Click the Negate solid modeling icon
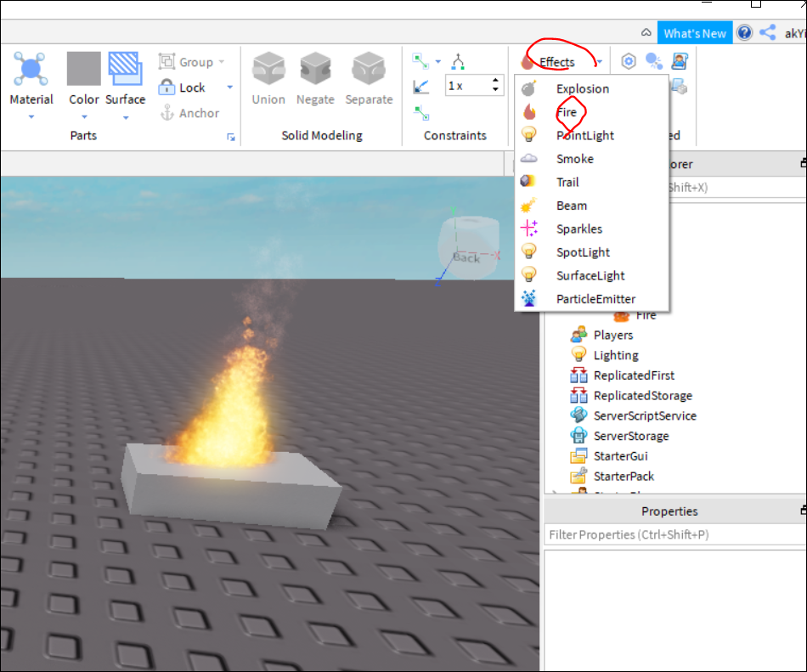Viewport: 807px width, 672px height. point(315,69)
